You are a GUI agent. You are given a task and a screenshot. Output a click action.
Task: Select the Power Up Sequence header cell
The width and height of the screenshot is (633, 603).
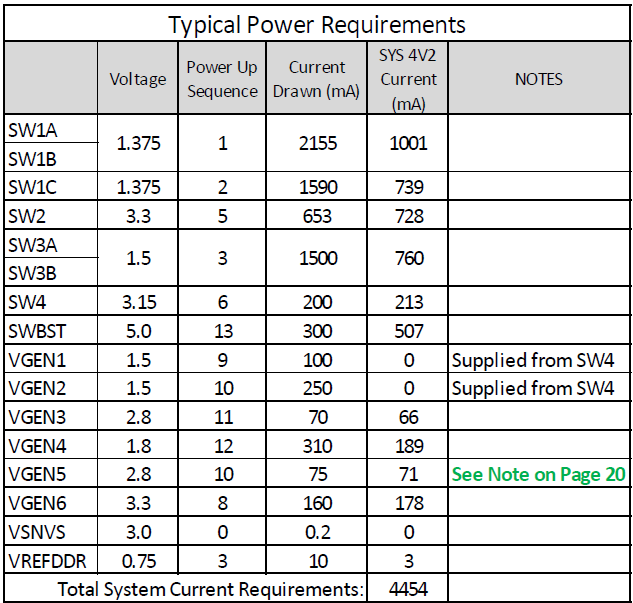[x=222, y=78]
